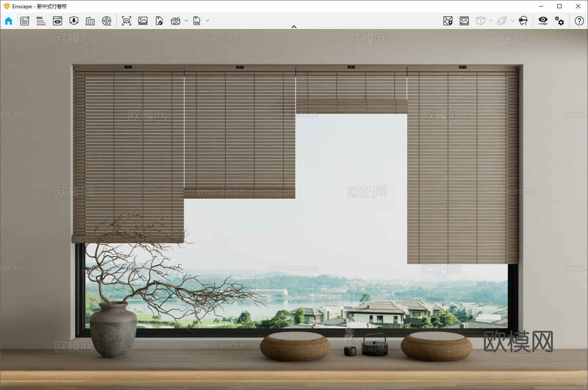The height and width of the screenshot is (390, 588).
Task: Click the greyed-out cube view icon
Action: pyautogui.click(x=481, y=21)
